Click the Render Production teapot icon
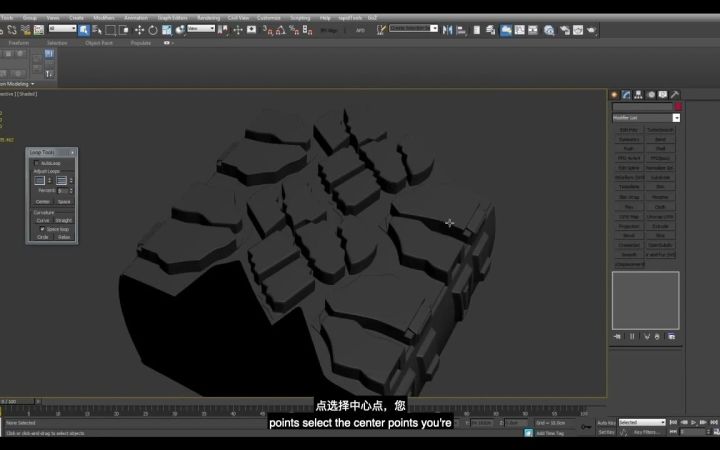Viewport: 720px width, 450px height. pos(591,30)
